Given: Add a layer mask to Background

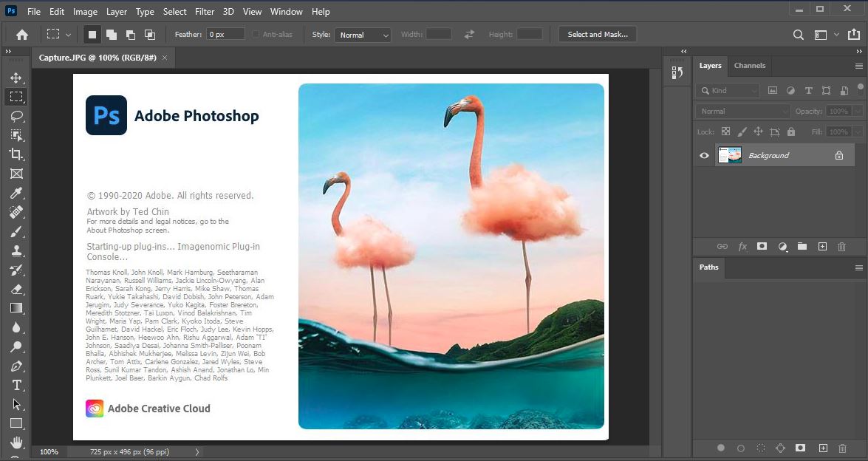Looking at the screenshot, I should (x=762, y=246).
